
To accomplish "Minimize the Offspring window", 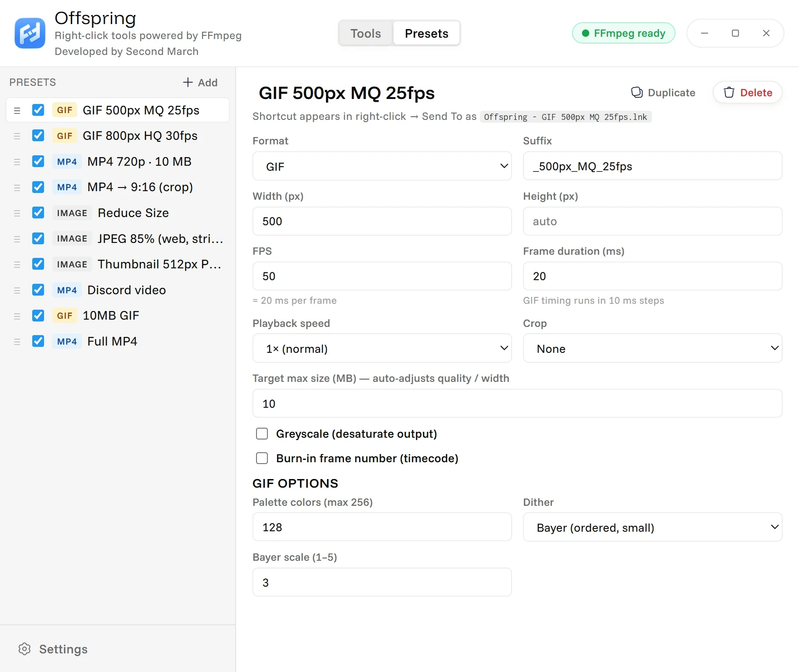I will pos(705,33).
